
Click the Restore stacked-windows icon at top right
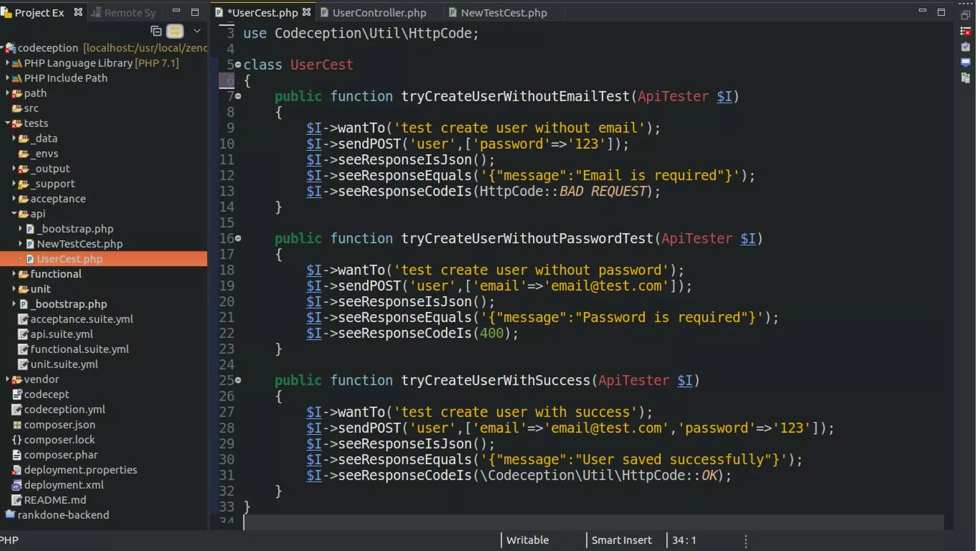pos(965,15)
